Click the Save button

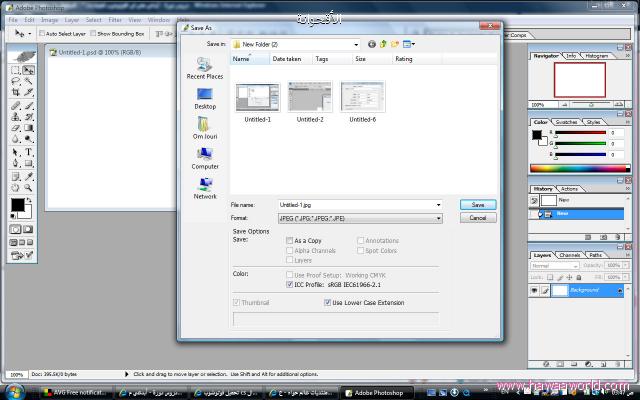coord(477,205)
